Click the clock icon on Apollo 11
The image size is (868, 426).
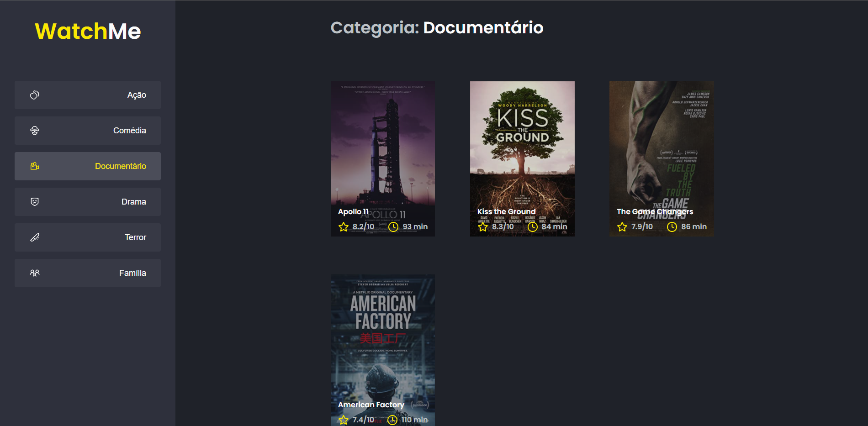coord(393,227)
